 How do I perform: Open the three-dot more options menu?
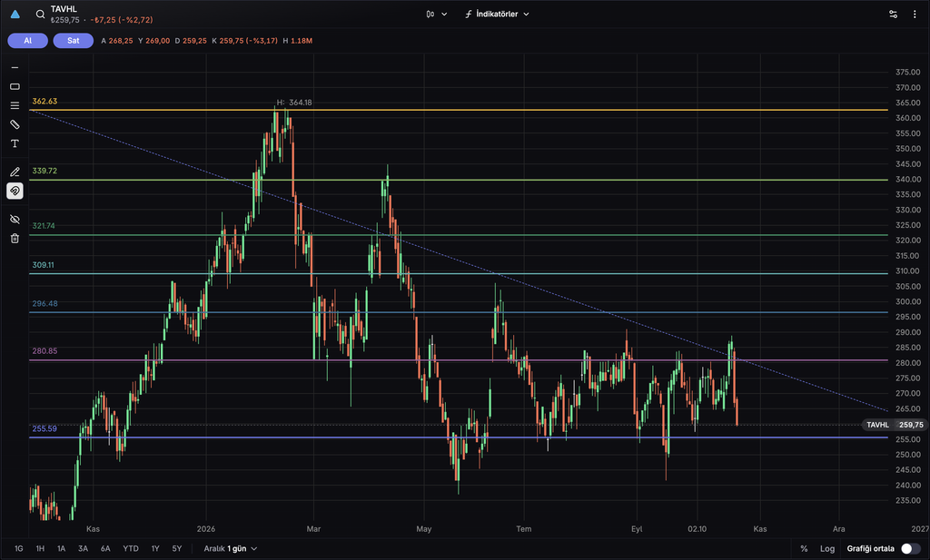[915, 15]
